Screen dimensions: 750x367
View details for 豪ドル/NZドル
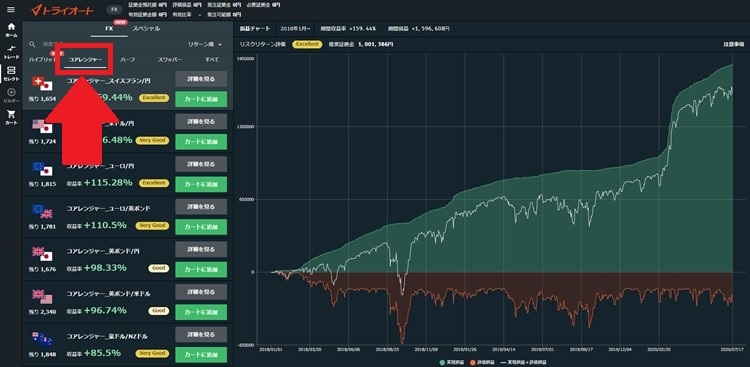201,334
